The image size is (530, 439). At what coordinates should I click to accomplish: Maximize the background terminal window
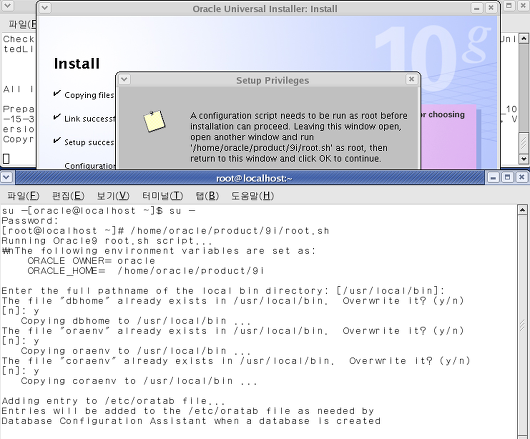(x=509, y=5)
